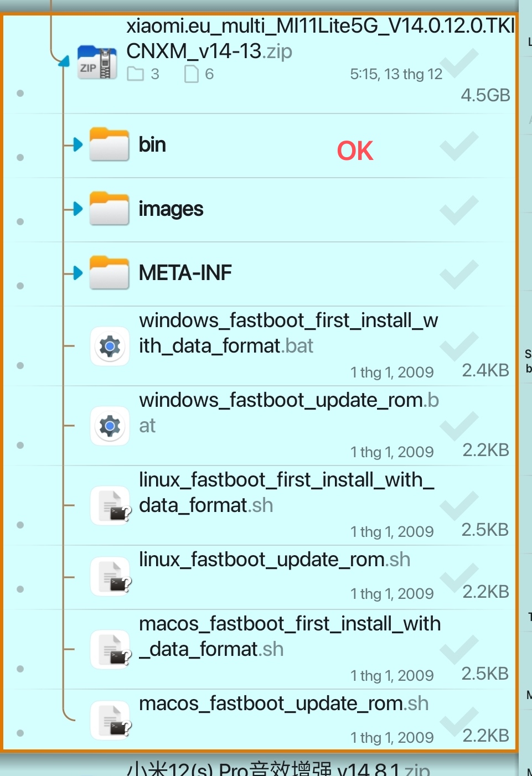
Task: Click the xiaomi.eu_multi_MI11Lite5G zip file name
Action: coord(320,39)
